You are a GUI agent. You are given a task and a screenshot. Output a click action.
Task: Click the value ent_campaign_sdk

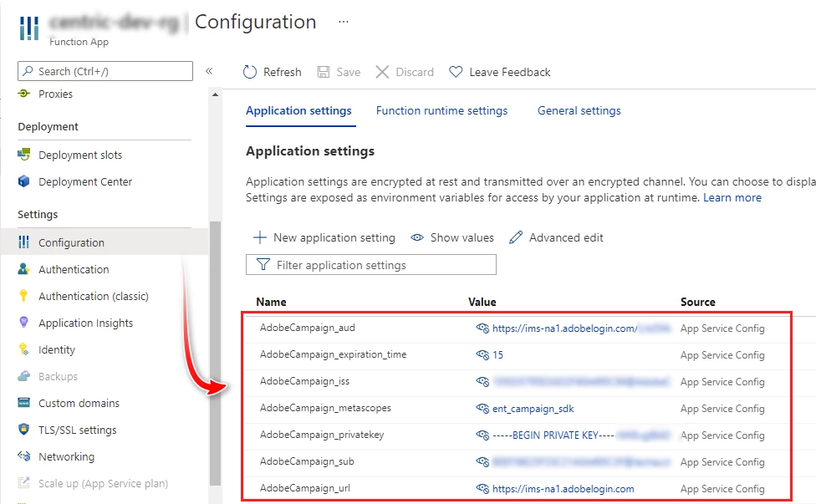pyautogui.click(x=533, y=408)
